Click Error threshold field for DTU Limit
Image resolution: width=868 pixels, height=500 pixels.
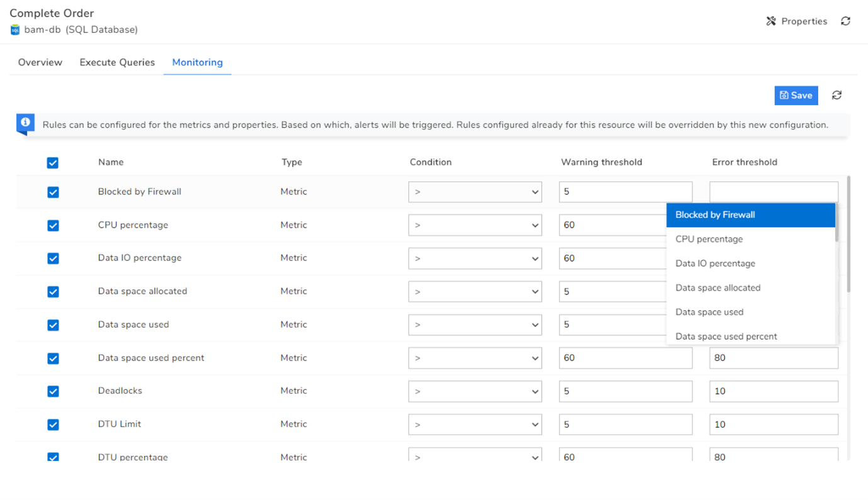point(774,425)
